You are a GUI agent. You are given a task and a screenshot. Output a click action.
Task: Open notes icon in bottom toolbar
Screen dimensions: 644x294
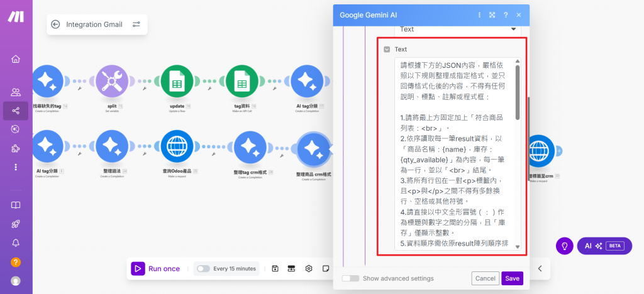[x=326, y=269]
